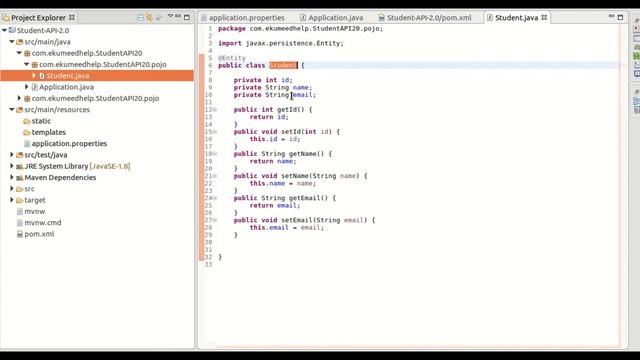Minimize the editor area
This screenshot has width=640, height=360.
tap(611, 16)
